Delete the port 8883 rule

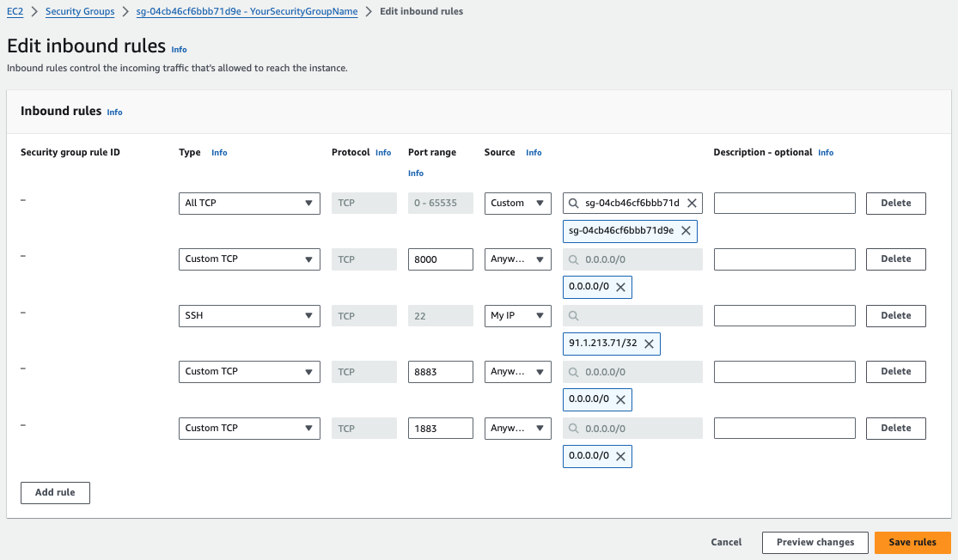point(895,371)
